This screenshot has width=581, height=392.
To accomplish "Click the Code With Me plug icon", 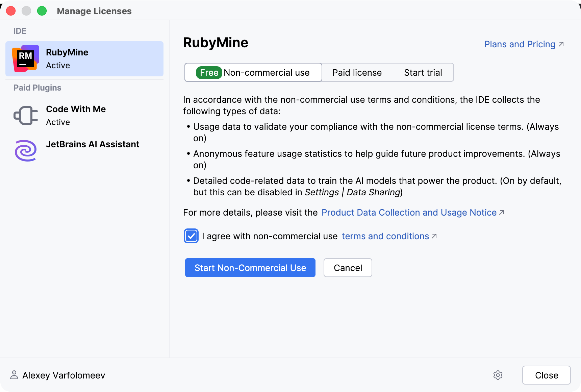I will pos(26,116).
